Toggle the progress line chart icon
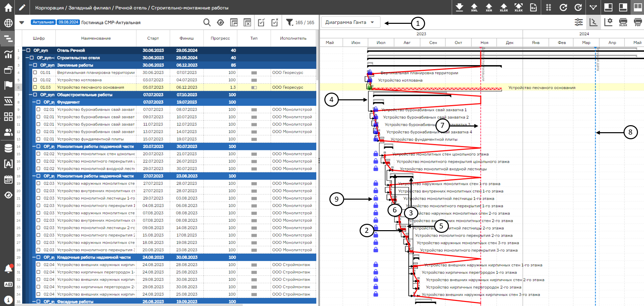This screenshot has height=306, width=644. point(593,22)
